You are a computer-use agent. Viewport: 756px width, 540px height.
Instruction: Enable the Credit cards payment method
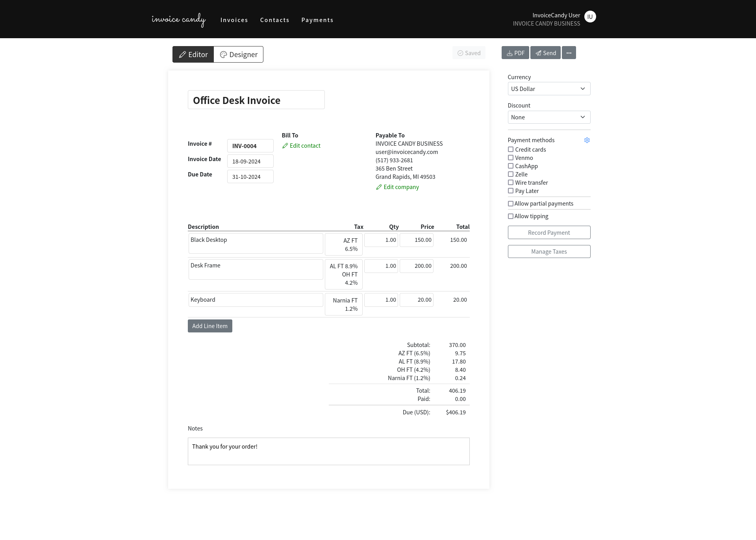point(511,150)
